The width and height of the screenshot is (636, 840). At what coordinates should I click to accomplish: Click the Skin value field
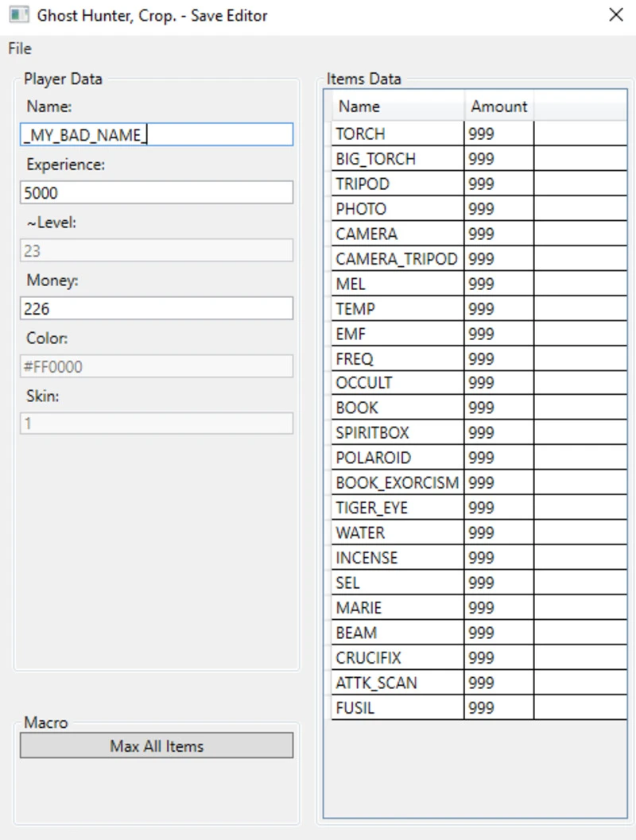(x=157, y=424)
